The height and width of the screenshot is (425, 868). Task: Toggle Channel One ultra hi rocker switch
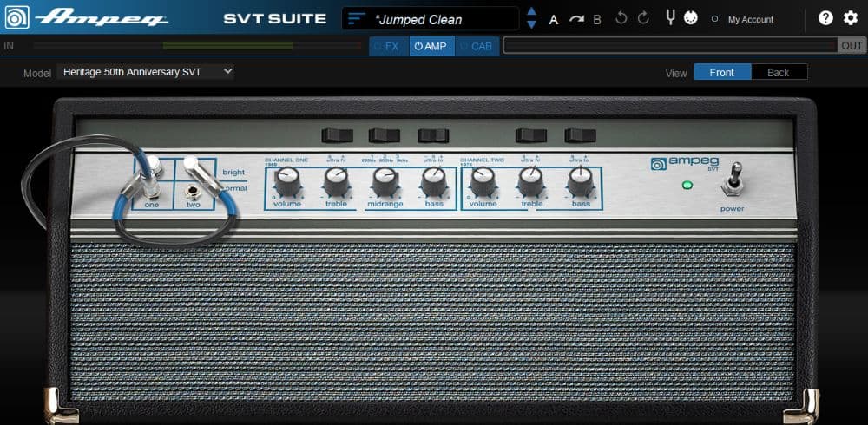coord(337,135)
